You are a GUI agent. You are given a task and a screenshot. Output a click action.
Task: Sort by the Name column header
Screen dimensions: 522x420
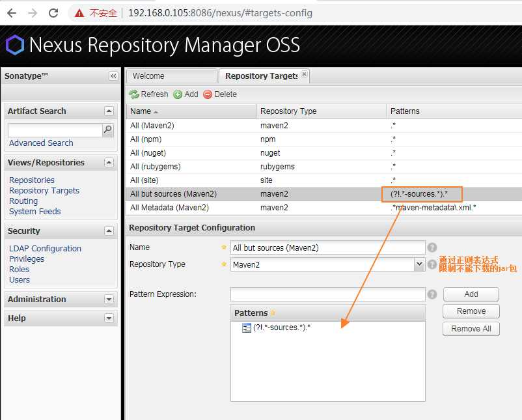[191, 111]
